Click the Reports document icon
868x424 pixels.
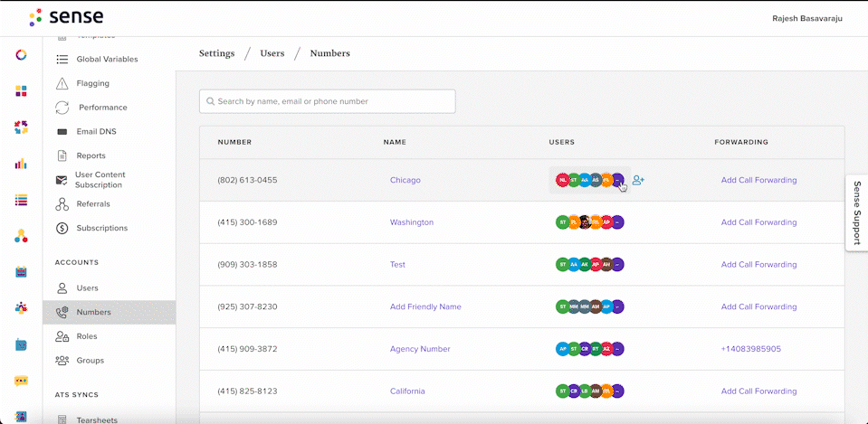(62, 155)
